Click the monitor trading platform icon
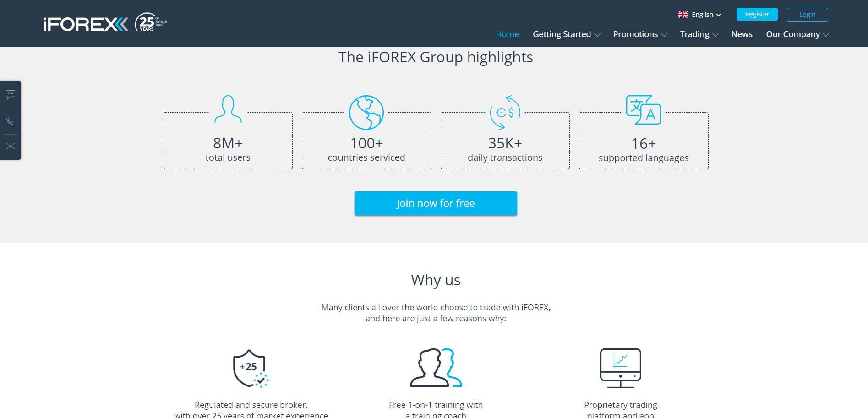This screenshot has width=868, height=418. [621, 368]
